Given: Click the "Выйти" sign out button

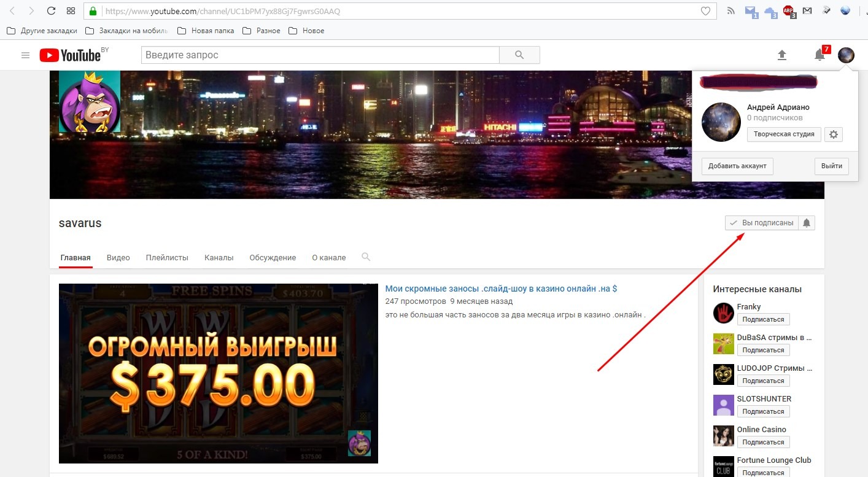Looking at the screenshot, I should [x=831, y=166].
